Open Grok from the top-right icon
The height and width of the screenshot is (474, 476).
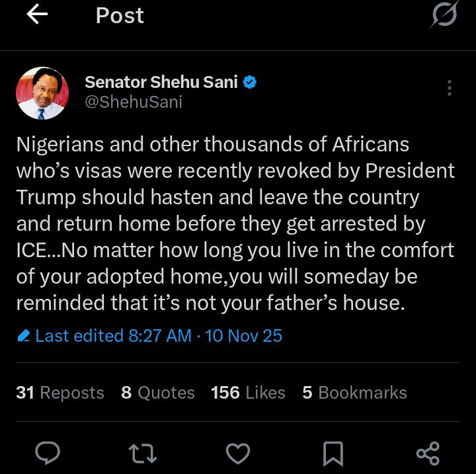click(x=443, y=16)
